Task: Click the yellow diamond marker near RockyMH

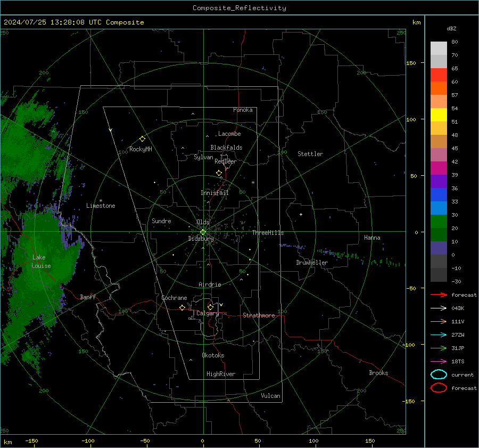Action: [x=142, y=139]
